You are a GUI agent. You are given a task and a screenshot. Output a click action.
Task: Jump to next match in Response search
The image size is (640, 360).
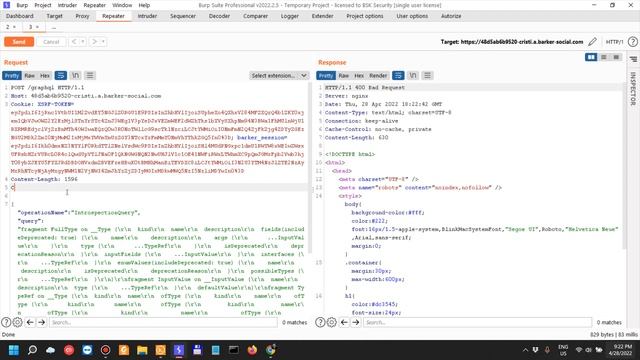(x=356, y=322)
